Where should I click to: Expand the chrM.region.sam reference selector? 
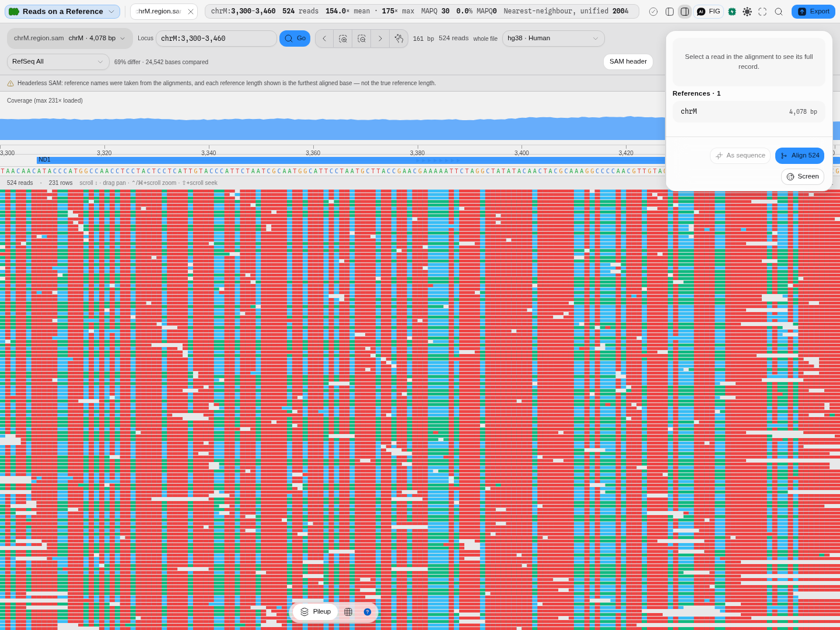70,38
